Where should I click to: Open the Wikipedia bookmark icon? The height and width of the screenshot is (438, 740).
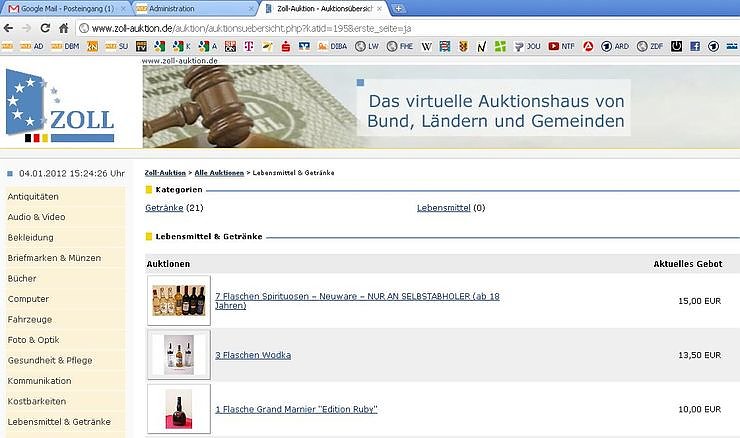[427, 46]
